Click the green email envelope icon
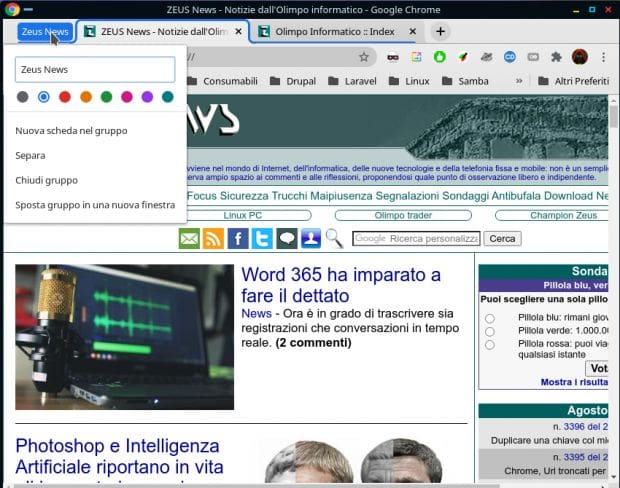The image size is (620, 488). [189, 238]
